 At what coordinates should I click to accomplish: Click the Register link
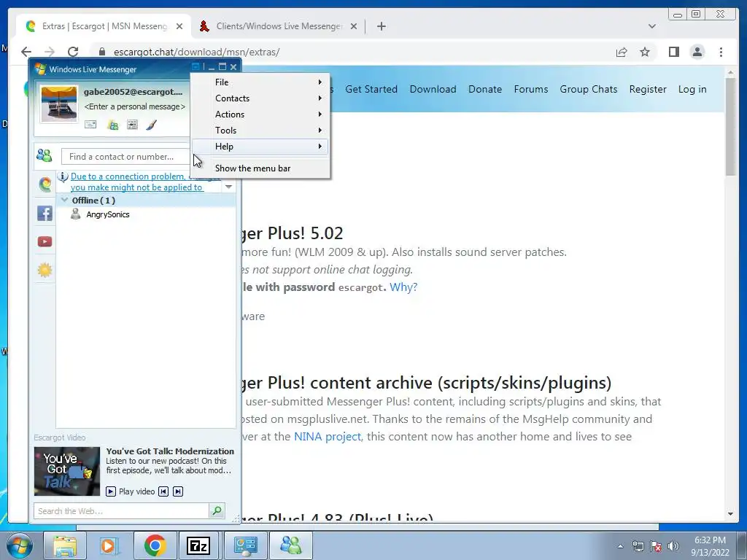[648, 89]
